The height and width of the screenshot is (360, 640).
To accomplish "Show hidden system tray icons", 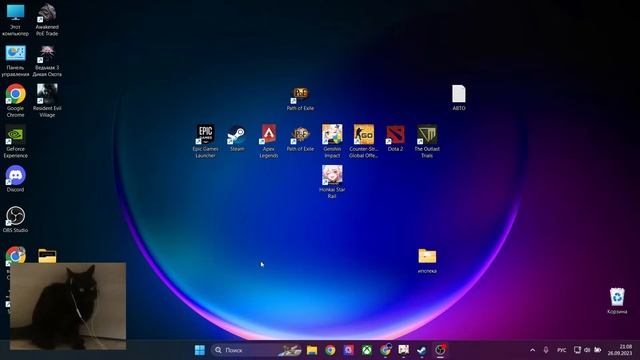I will pos(532,350).
